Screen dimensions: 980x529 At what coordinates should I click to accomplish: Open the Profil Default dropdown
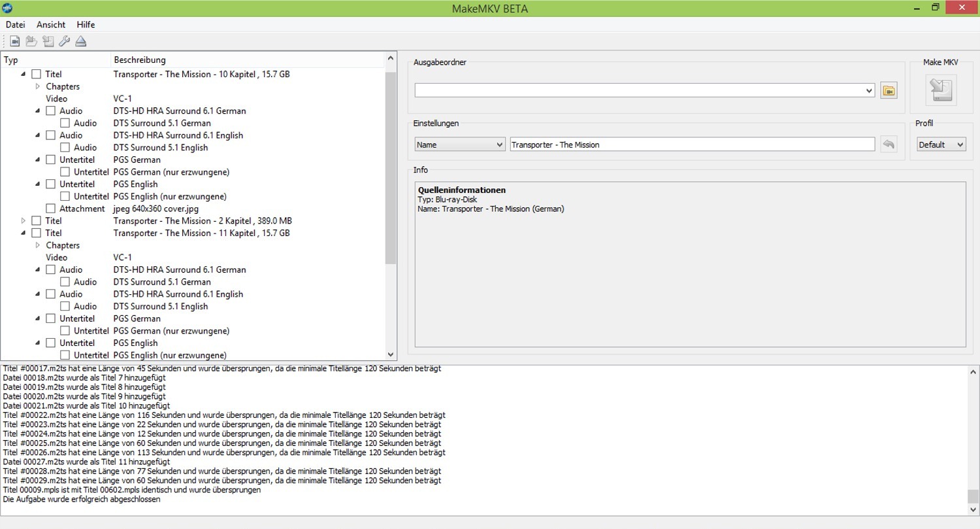coord(941,145)
